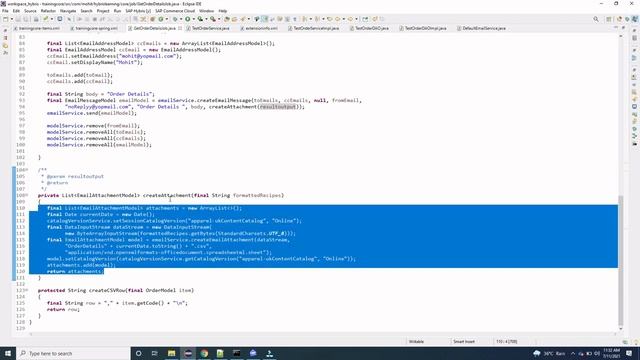This screenshot has width=640, height=360.
Task: Click the Print toolbar icon
Action: coord(36,19)
